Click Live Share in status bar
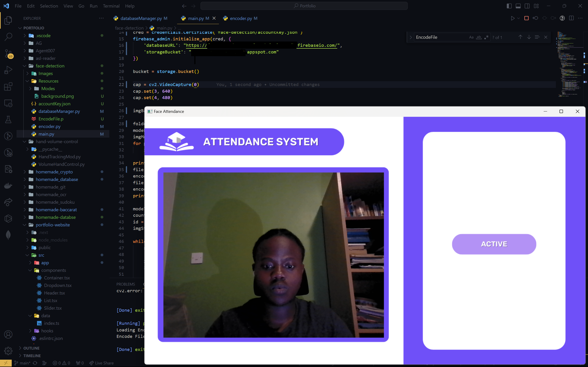588x367 pixels. pyautogui.click(x=102, y=363)
